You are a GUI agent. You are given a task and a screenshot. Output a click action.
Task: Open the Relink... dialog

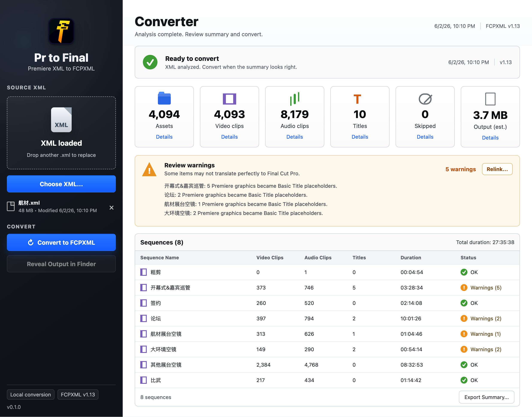pyautogui.click(x=497, y=169)
